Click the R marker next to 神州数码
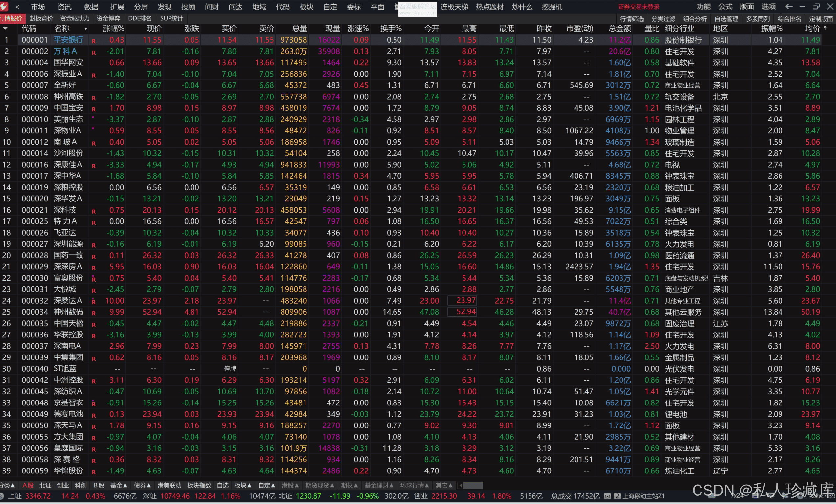836x504 pixels. click(94, 313)
